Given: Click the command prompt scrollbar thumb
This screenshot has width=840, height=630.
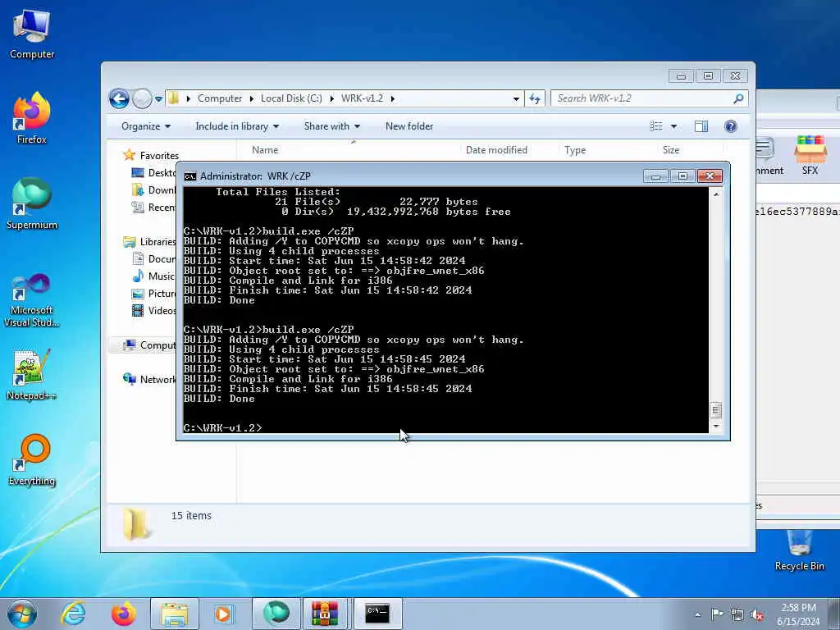Looking at the screenshot, I should (x=715, y=411).
